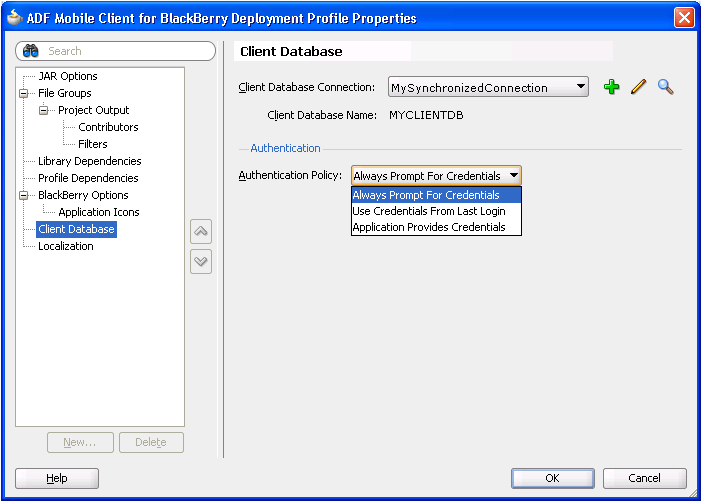This screenshot has height=501, width=701.
Task: Choose Use Credentials From Last Login
Action: tap(436, 211)
